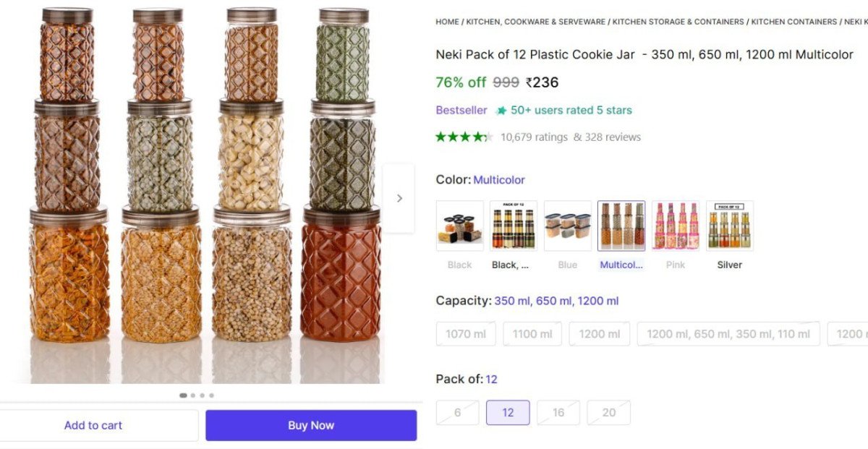Click the carousel next arrow
The width and height of the screenshot is (868, 449).
[x=400, y=197]
